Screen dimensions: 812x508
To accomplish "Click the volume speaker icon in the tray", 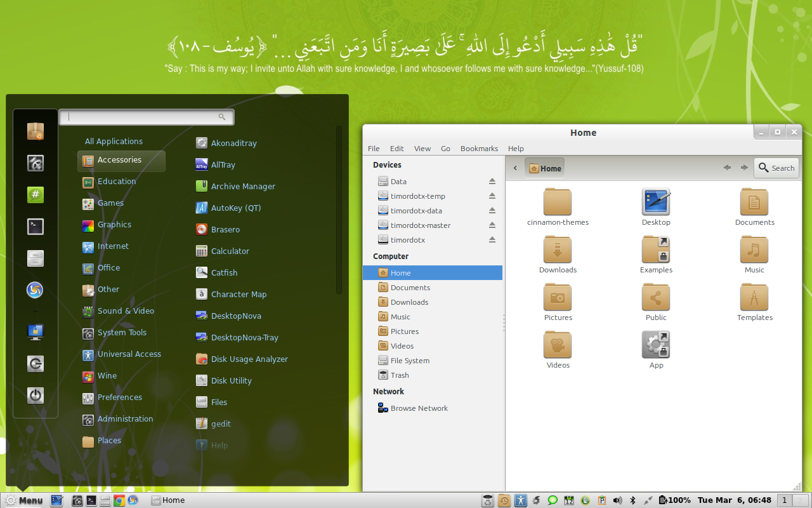I will pos(618,500).
